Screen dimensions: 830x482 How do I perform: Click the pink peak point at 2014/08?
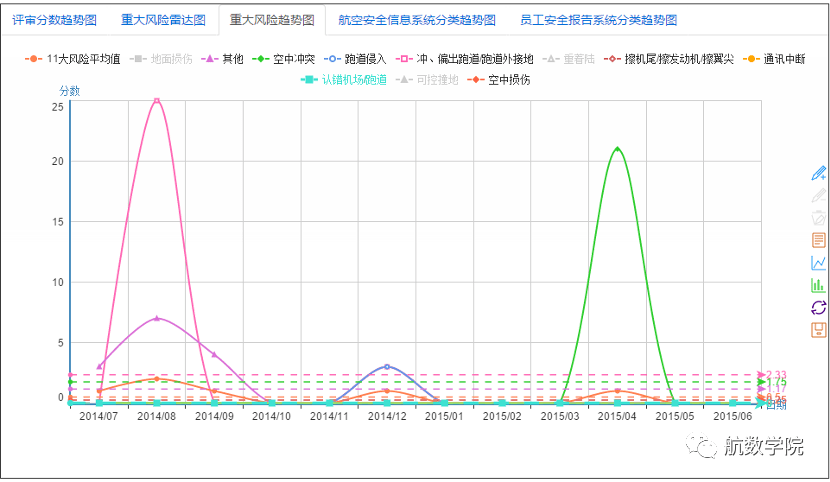click(157, 101)
